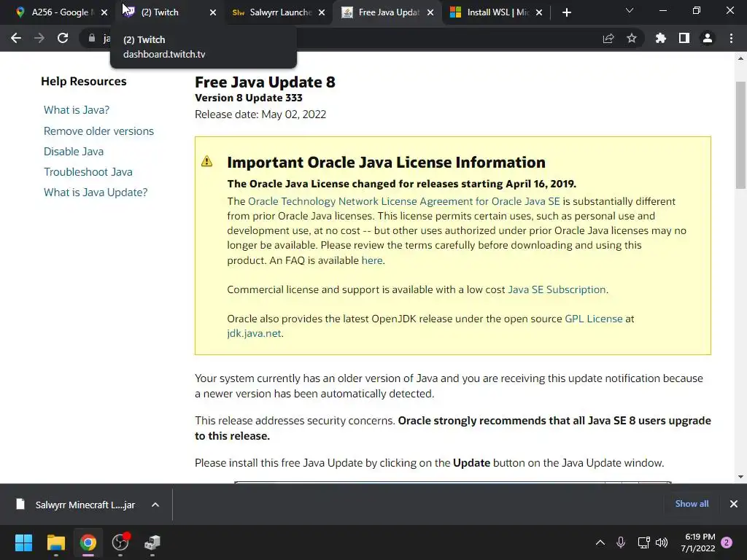Viewport: 747px width, 560px height.
Task: Open the Java SE Subscription link
Action: pyautogui.click(x=557, y=289)
